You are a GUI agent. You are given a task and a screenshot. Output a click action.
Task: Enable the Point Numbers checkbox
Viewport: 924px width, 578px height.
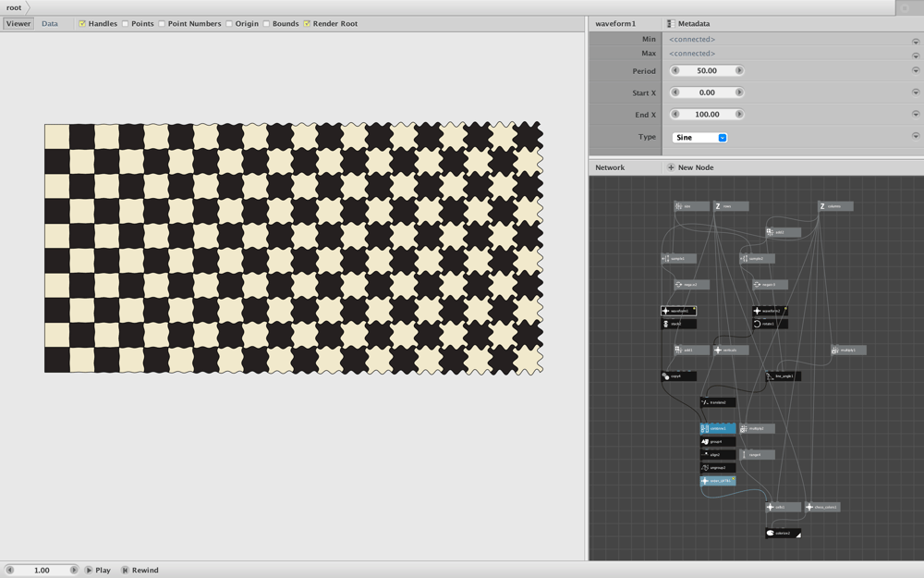[x=162, y=24]
